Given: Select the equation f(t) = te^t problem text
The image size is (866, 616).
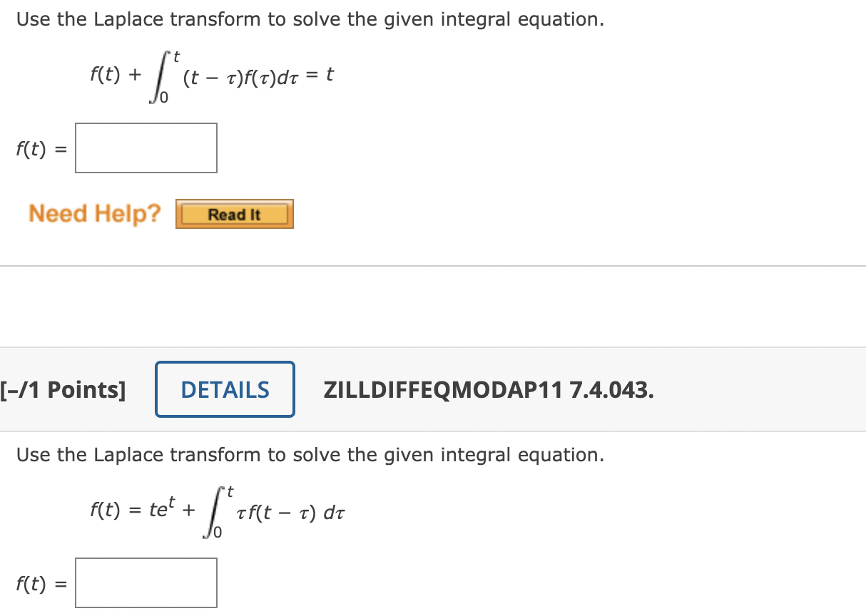Looking at the screenshot, I should (218, 512).
